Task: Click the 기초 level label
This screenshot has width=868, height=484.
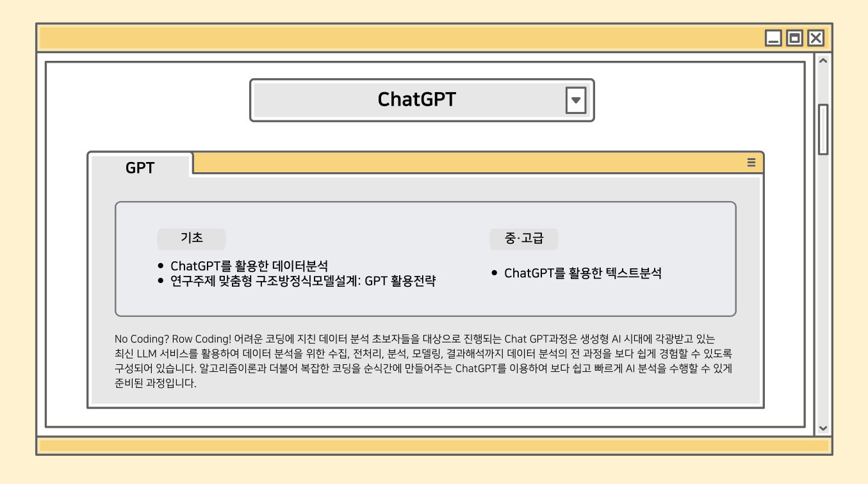Action: (x=192, y=239)
